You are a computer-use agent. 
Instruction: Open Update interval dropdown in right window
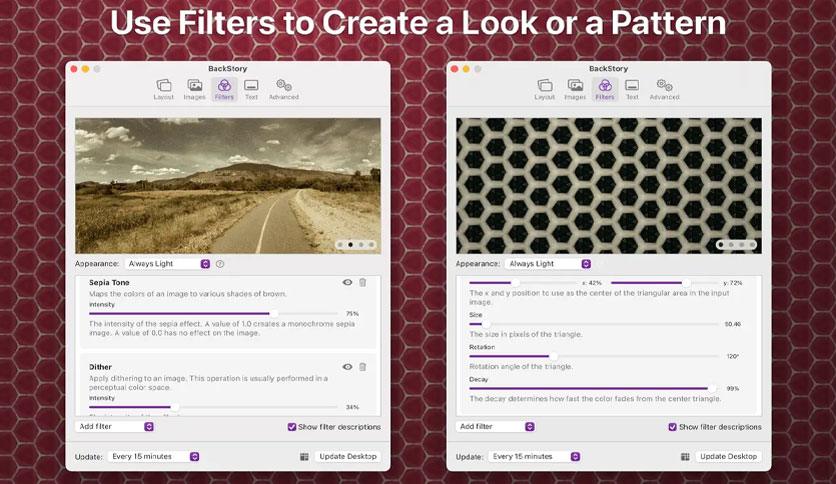(x=534, y=456)
